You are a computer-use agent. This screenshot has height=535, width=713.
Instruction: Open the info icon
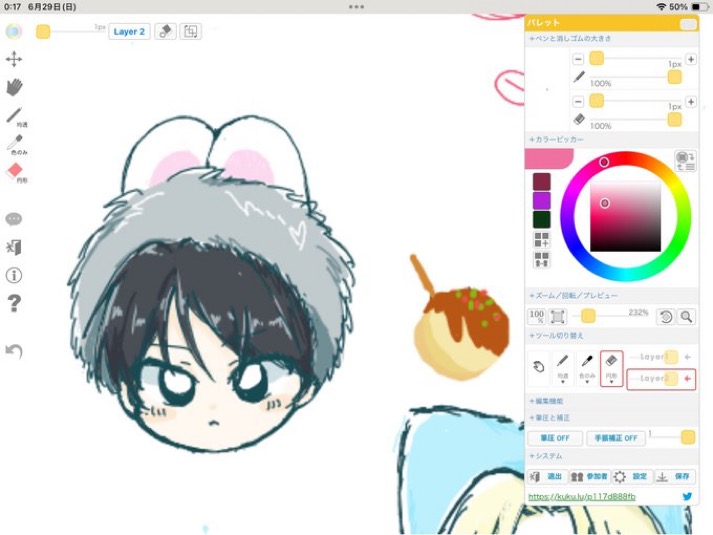(x=14, y=275)
